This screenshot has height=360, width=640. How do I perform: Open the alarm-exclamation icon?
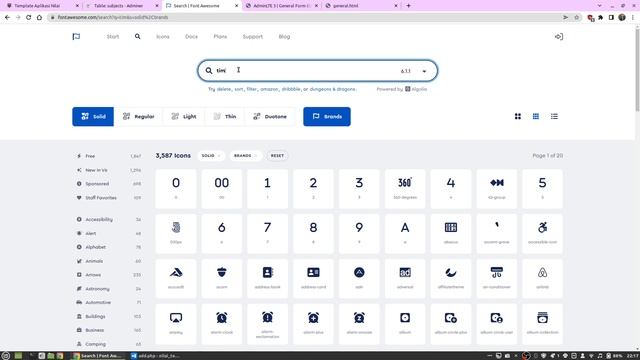pyautogui.click(x=267, y=324)
